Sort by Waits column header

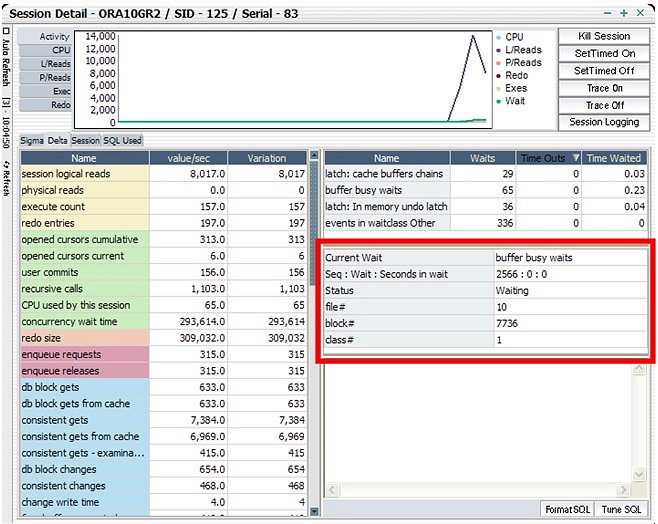(x=483, y=158)
